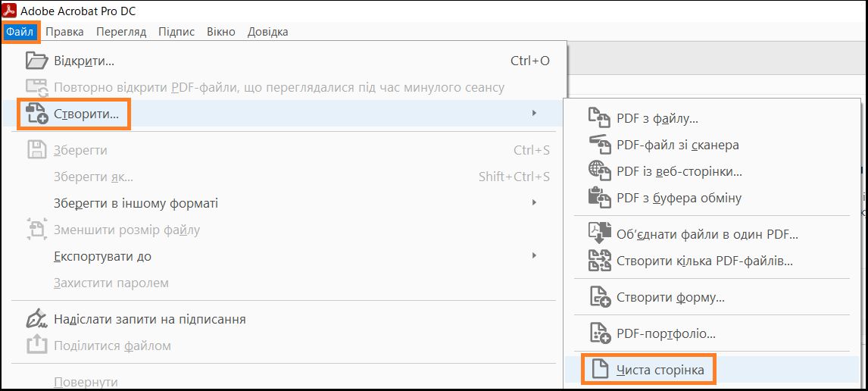Open the Правка menu
Image resolution: width=868 pixels, height=391 pixels.
click(65, 32)
